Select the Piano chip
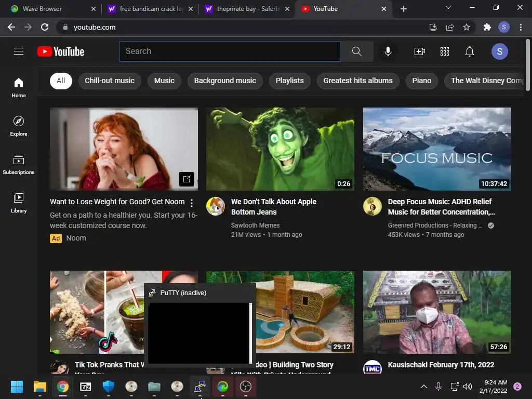 tap(422, 81)
